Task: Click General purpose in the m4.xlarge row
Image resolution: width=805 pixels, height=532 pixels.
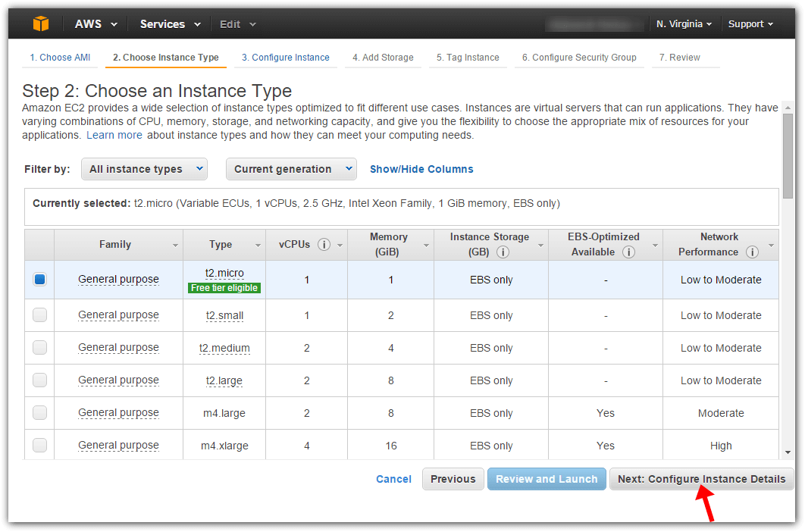Action: (x=118, y=445)
